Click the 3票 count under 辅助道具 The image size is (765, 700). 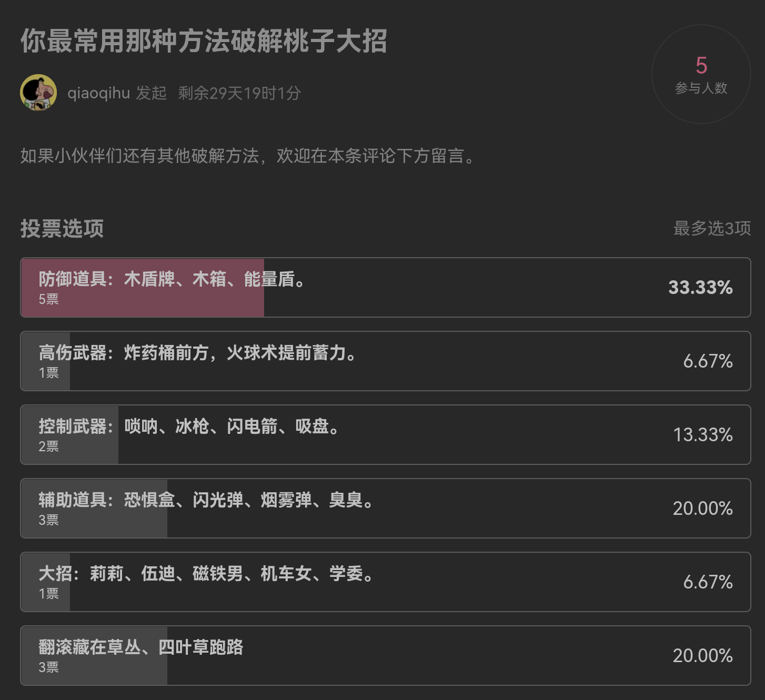coord(48,520)
